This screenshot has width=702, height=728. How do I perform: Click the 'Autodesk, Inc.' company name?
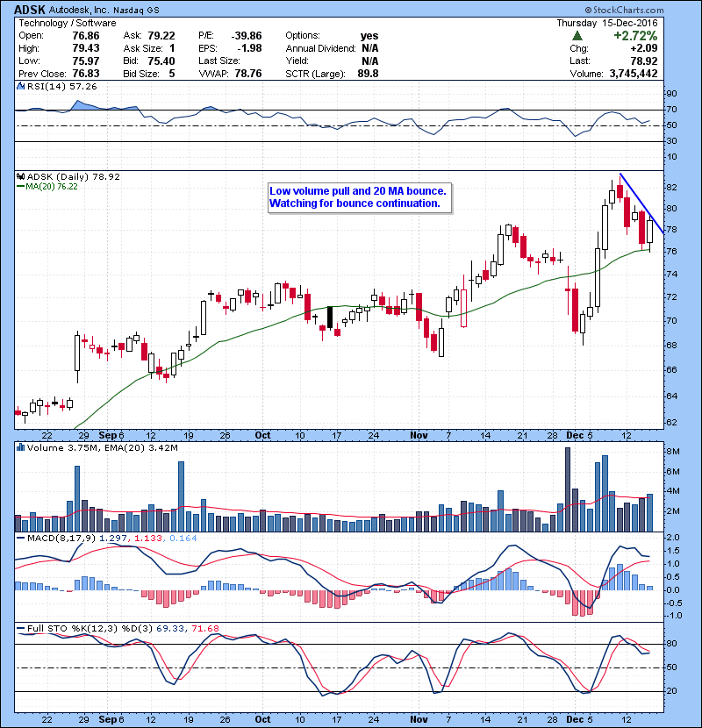(x=78, y=10)
